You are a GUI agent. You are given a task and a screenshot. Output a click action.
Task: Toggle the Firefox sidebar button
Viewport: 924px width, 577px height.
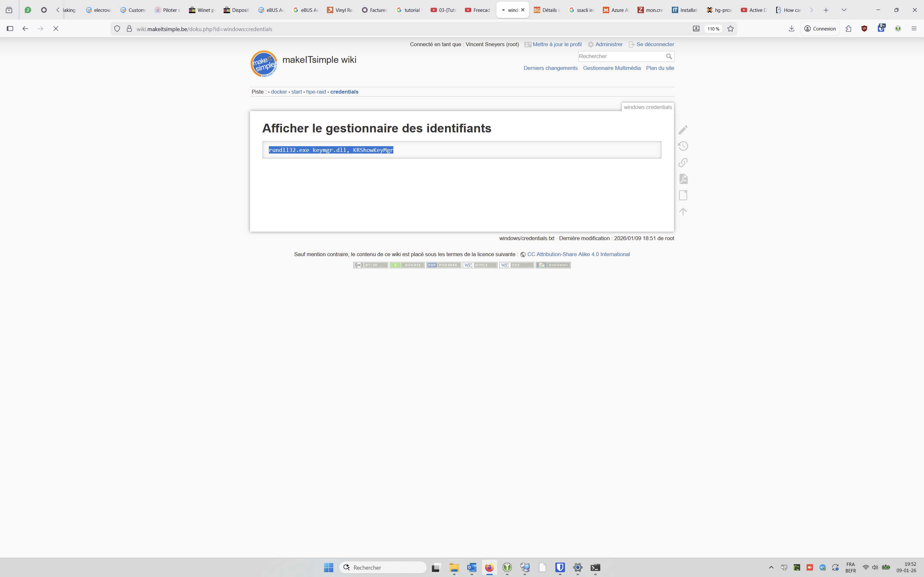tap(10, 29)
